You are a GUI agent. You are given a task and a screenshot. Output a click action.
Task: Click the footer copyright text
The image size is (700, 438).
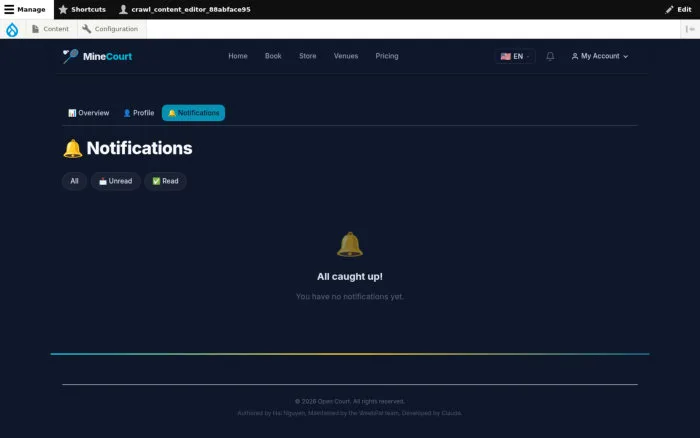350,401
